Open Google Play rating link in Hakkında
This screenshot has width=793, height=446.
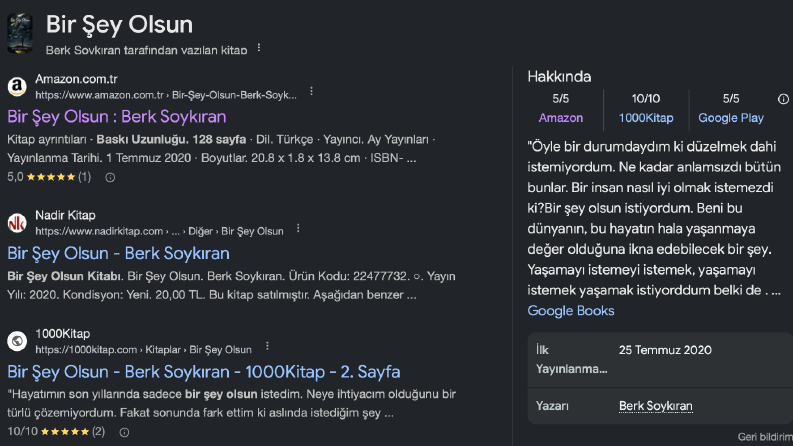[x=731, y=118]
